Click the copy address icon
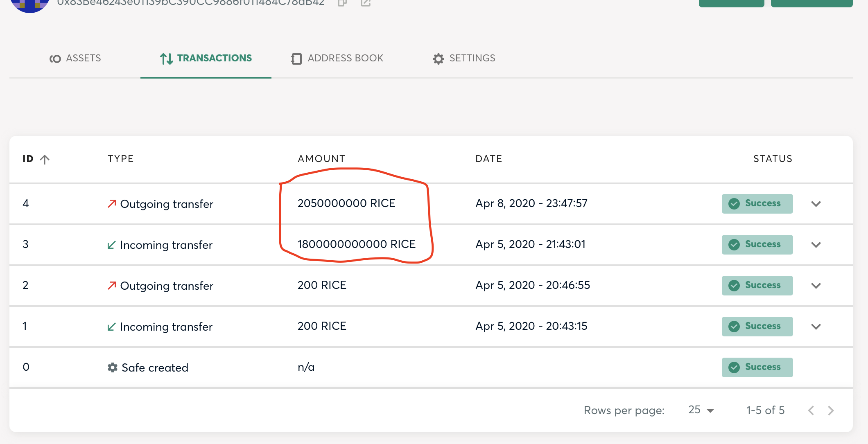Screen dimensions: 868x444 coord(342,3)
